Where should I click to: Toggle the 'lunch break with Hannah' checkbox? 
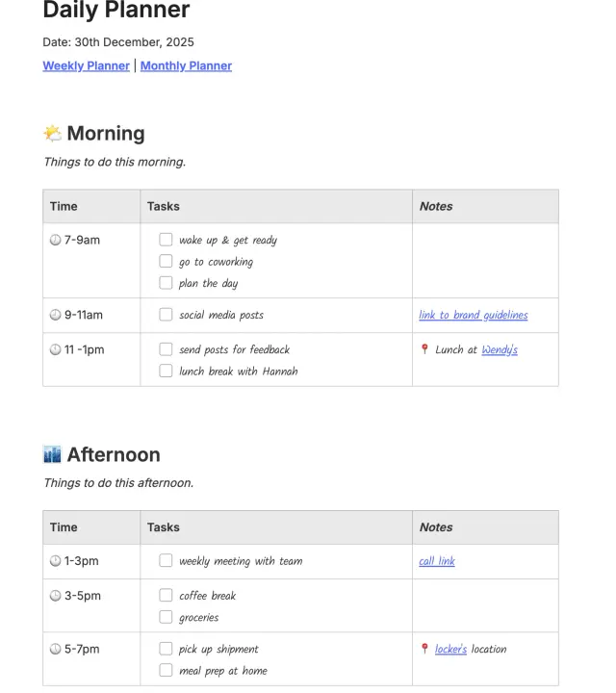pos(166,371)
